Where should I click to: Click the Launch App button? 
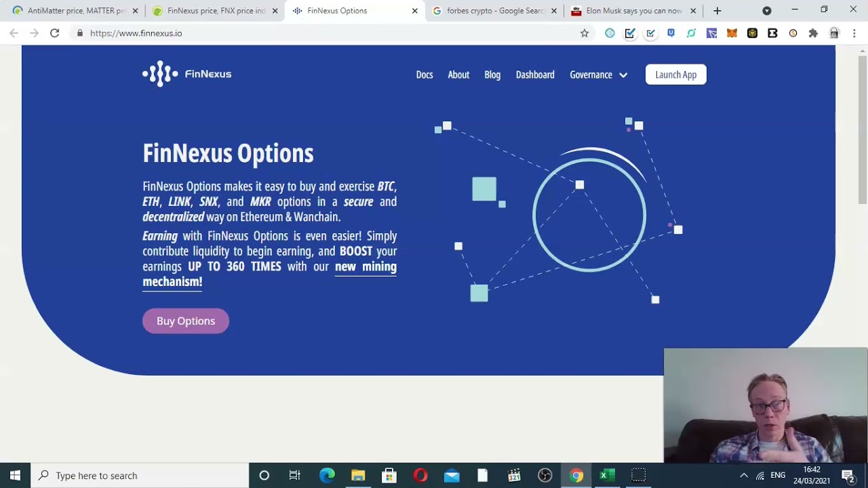pos(676,75)
